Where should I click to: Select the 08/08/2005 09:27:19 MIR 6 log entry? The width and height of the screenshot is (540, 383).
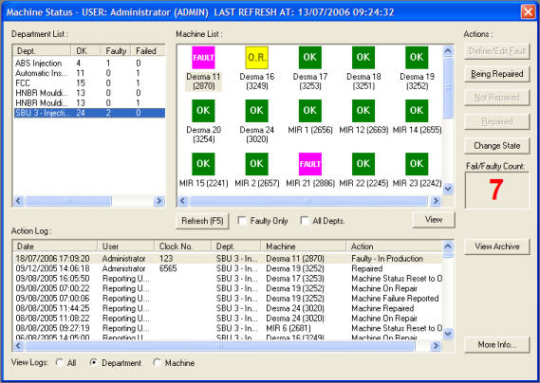(x=228, y=329)
